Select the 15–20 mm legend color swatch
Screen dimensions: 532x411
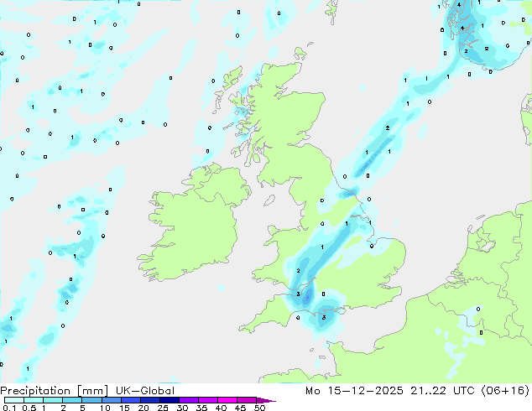[130, 400]
